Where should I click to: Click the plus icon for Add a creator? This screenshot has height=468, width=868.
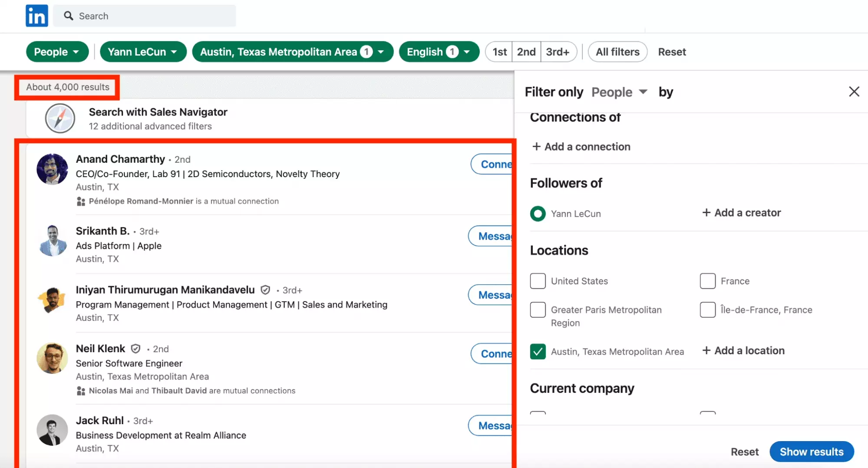[x=706, y=212]
